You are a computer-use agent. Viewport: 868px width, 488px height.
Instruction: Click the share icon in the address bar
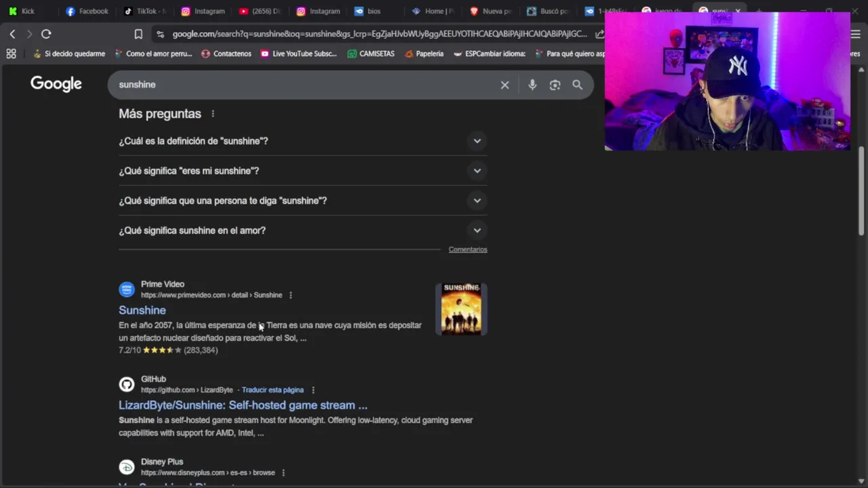point(599,34)
